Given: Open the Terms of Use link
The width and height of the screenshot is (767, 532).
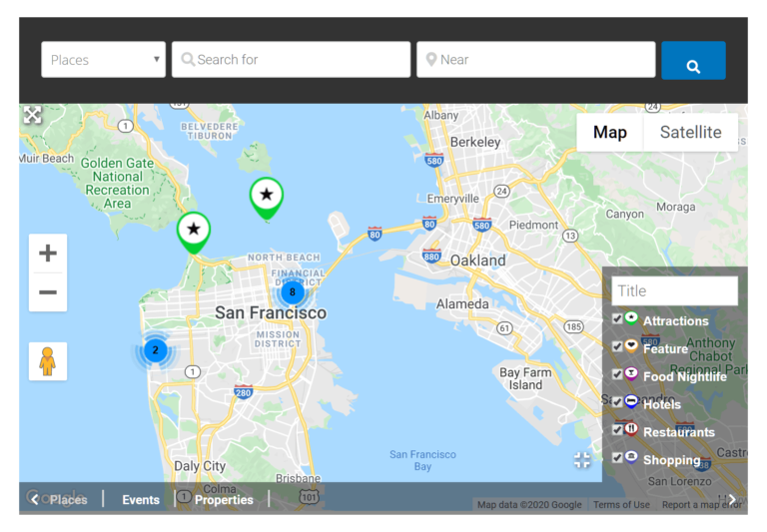Looking at the screenshot, I should tap(621, 505).
